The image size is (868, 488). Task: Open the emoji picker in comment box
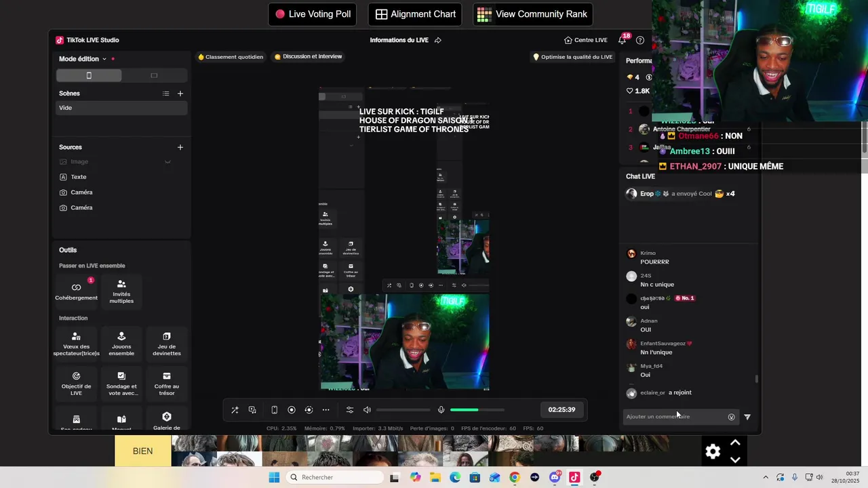[731, 417]
